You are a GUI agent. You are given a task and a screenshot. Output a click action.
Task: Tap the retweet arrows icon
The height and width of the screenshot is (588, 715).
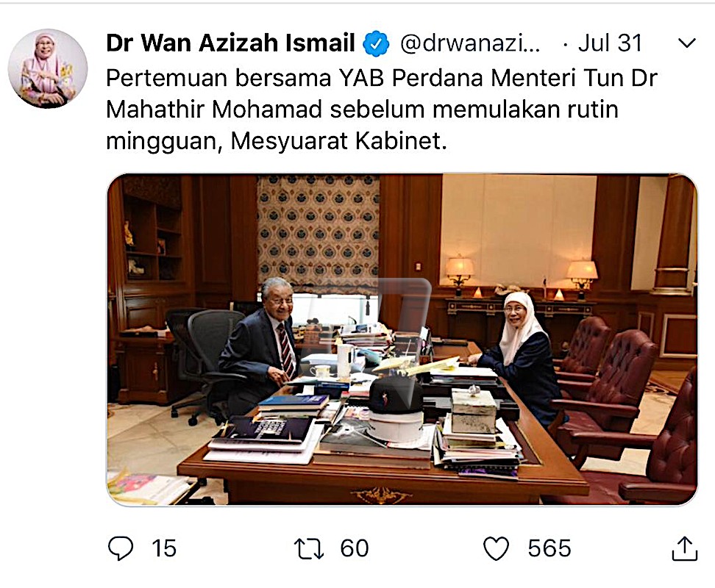click(309, 548)
